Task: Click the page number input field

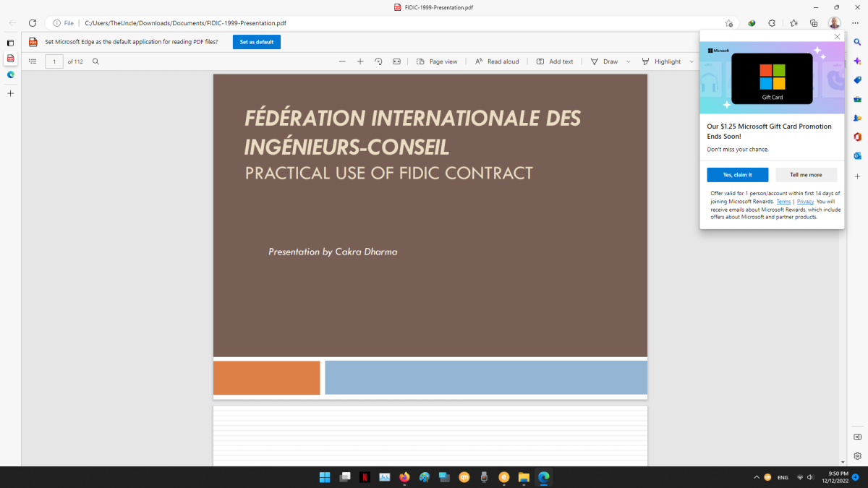Action: point(54,61)
